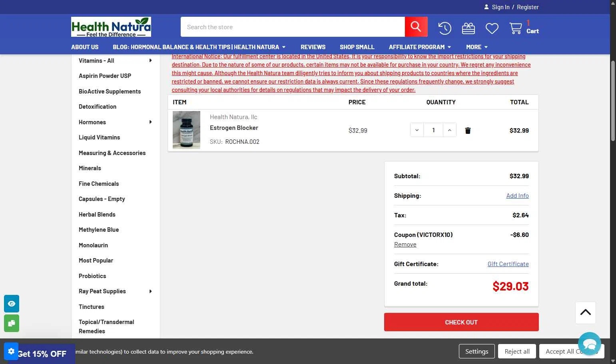Open cookie preferences gear icon
This screenshot has width=616, height=364.
(11, 351)
